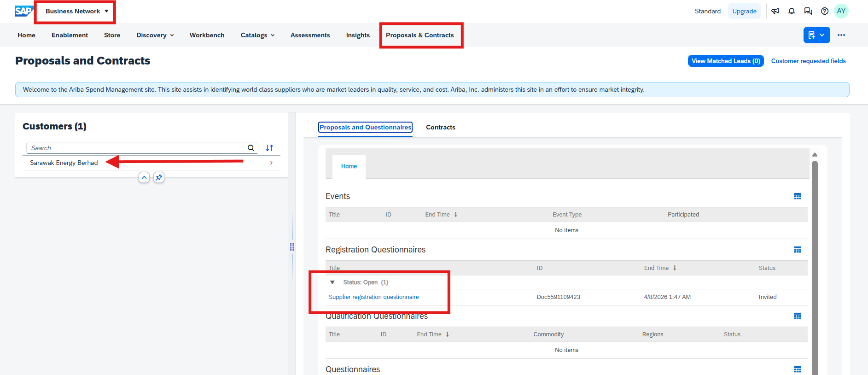The height and width of the screenshot is (375, 868).
Task: Click document ID Doc5591109423
Action: 558,297
